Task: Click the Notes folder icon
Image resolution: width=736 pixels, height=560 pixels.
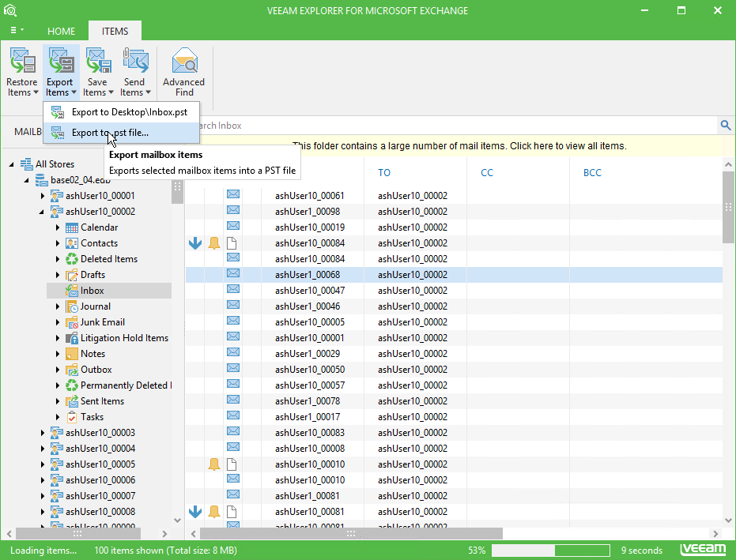Action: (x=72, y=354)
